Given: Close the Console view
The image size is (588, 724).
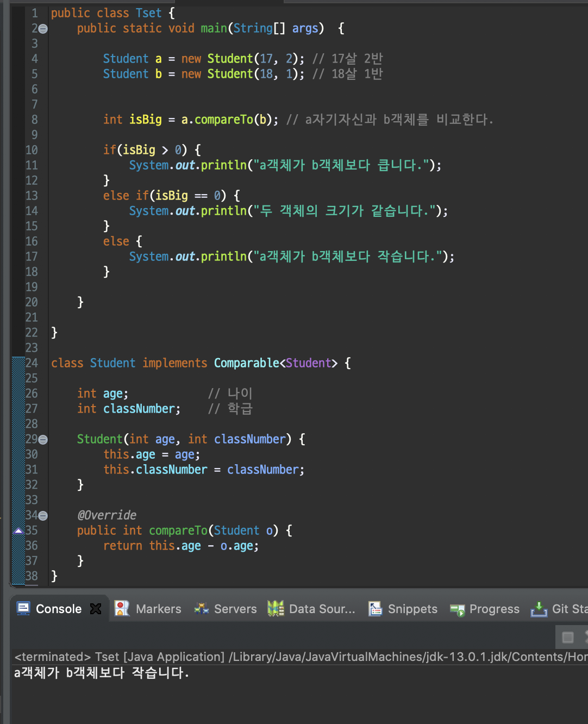Looking at the screenshot, I should pos(96,609).
